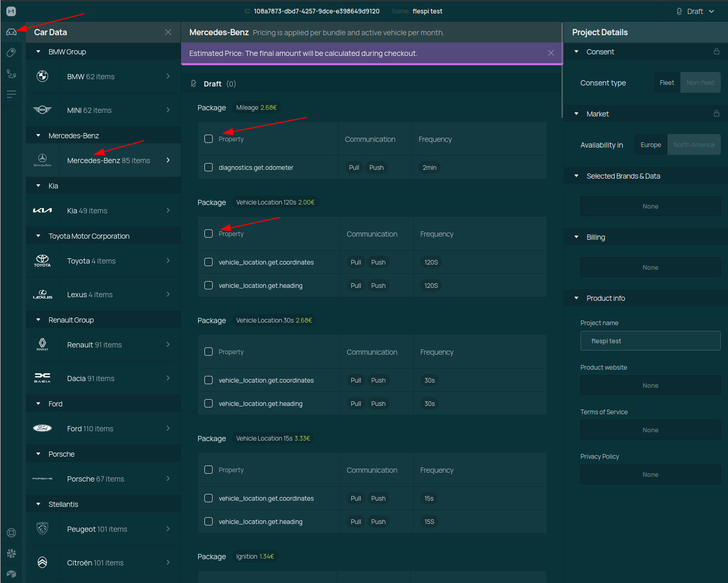Open the support lifebuoy icon

pos(11,533)
